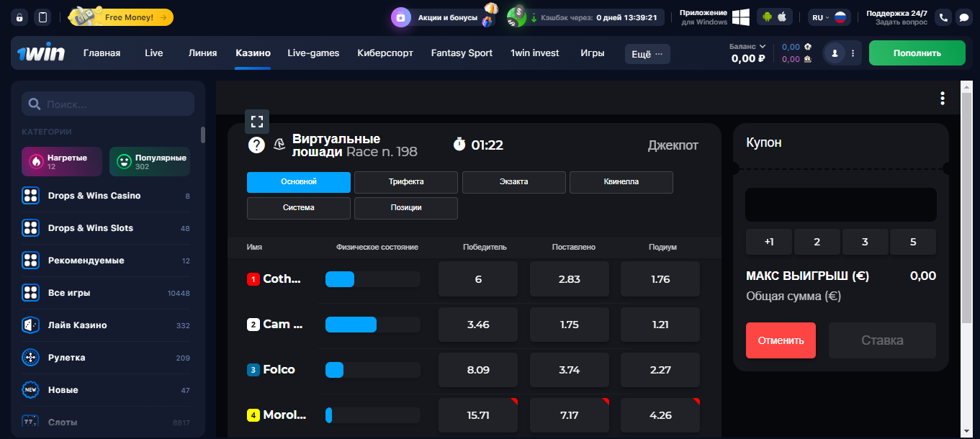980x439 pixels.
Task: Switch to the Трифекта tab
Action: (406, 182)
